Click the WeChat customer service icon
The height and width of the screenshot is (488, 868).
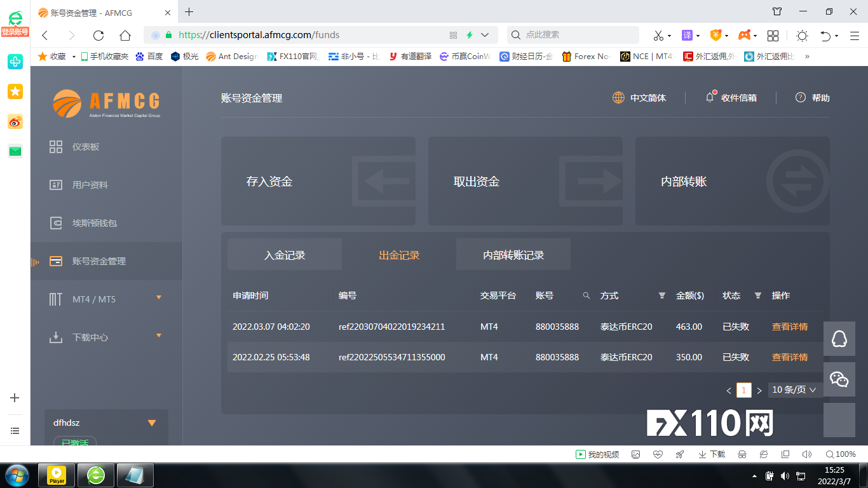coord(839,380)
